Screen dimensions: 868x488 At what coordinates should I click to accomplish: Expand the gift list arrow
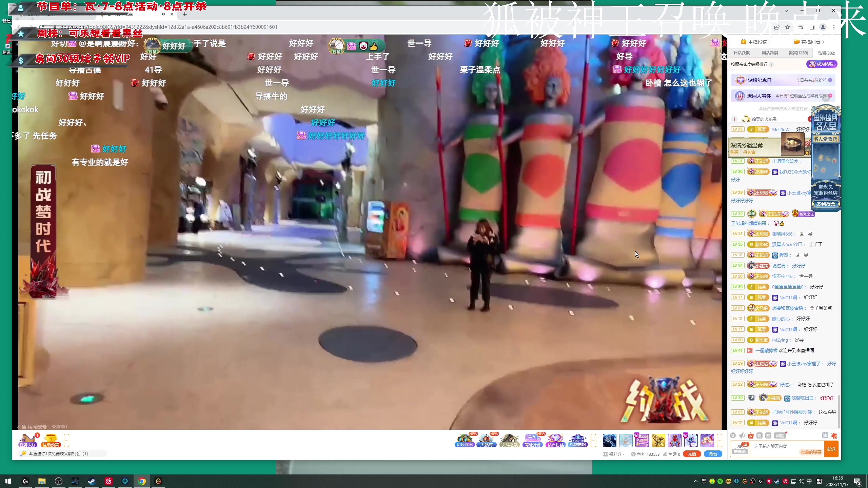(719, 440)
